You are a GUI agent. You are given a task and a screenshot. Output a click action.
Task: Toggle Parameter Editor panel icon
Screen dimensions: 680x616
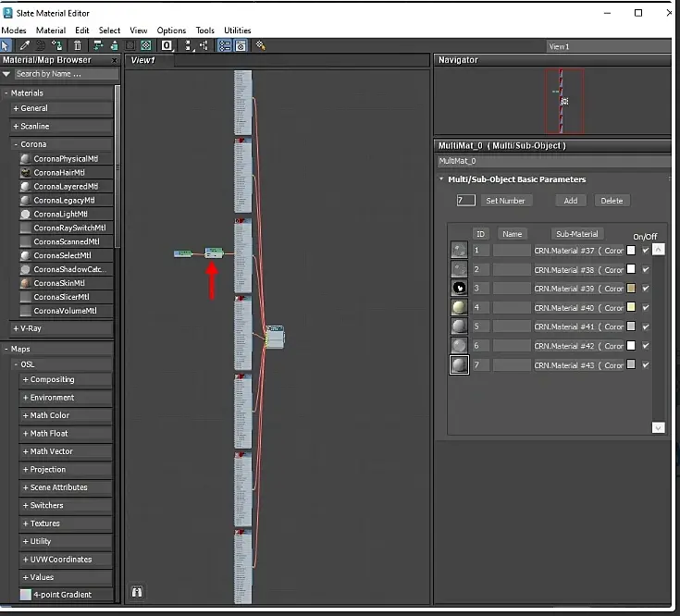(241, 45)
